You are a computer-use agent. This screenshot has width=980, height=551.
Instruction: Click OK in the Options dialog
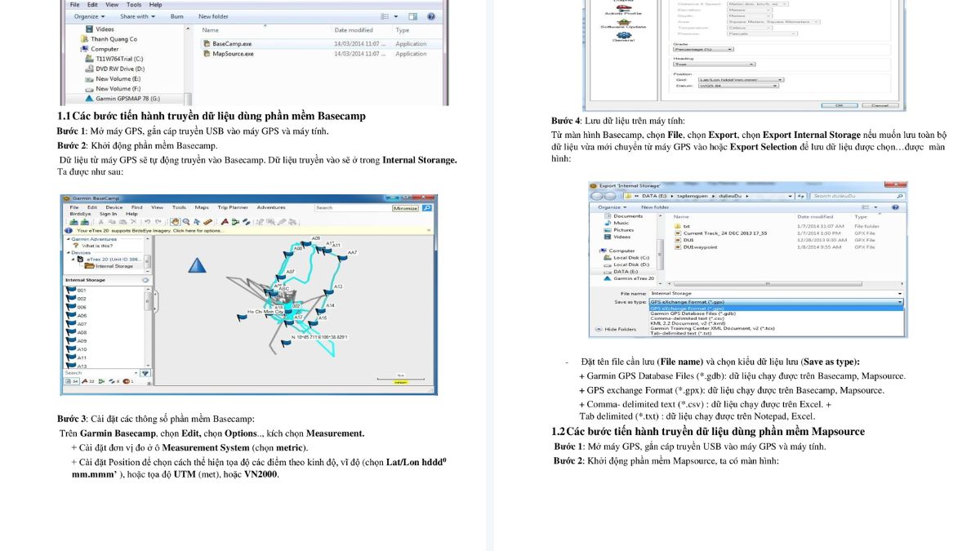pyautogui.click(x=839, y=105)
